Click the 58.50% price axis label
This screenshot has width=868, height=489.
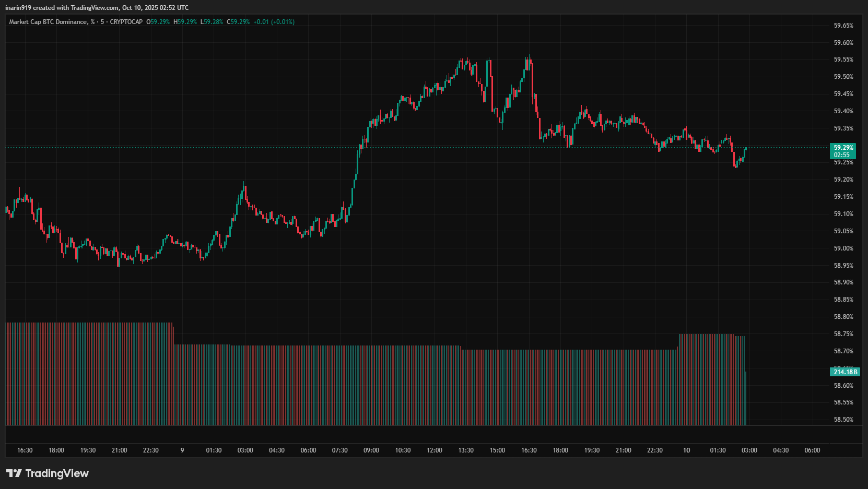843,420
